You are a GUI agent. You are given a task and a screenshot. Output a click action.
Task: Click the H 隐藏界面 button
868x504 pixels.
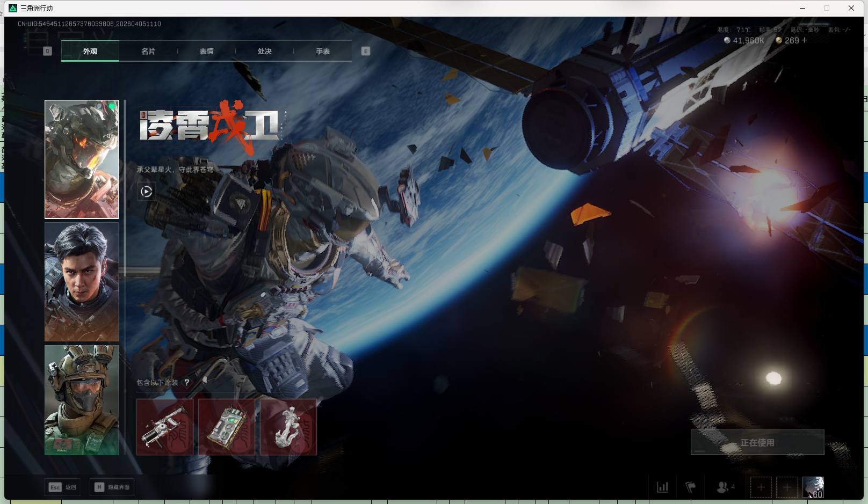(112, 487)
